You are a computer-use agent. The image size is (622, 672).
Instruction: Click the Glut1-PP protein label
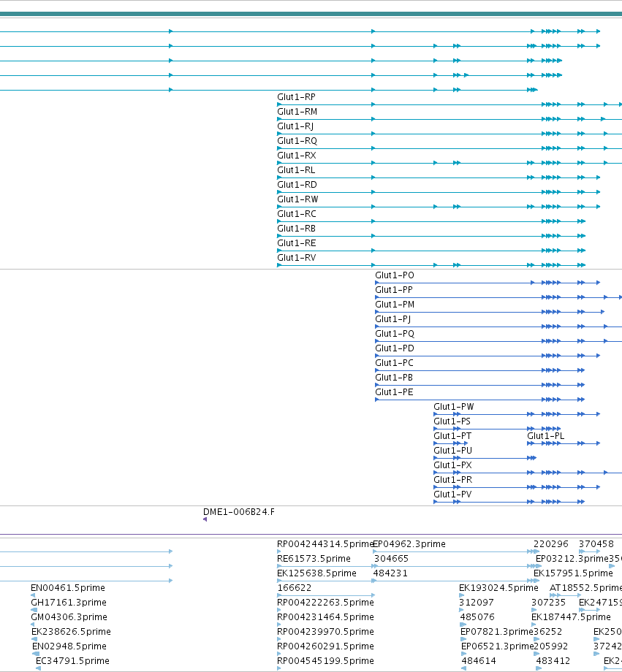pyautogui.click(x=394, y=290)
